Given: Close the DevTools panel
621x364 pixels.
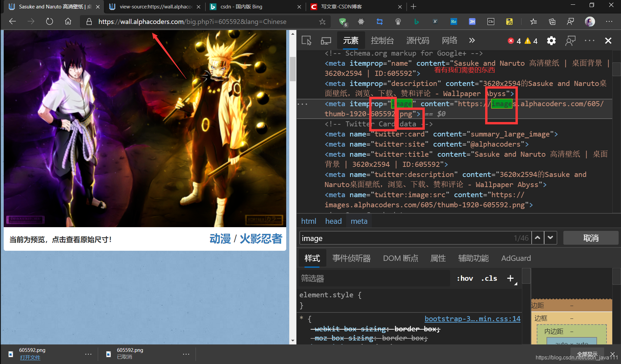Looking at the screenshot, I should (x=608, y=41).
